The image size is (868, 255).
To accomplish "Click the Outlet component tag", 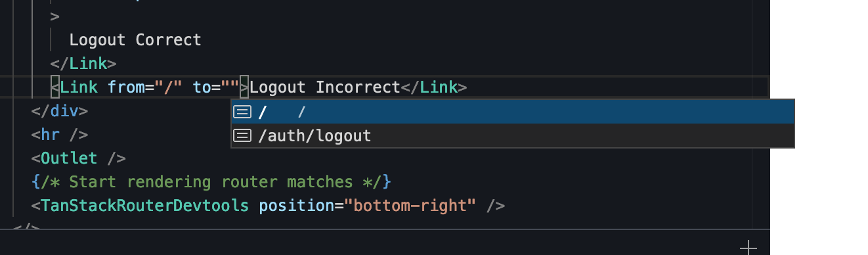I will 69,158.
